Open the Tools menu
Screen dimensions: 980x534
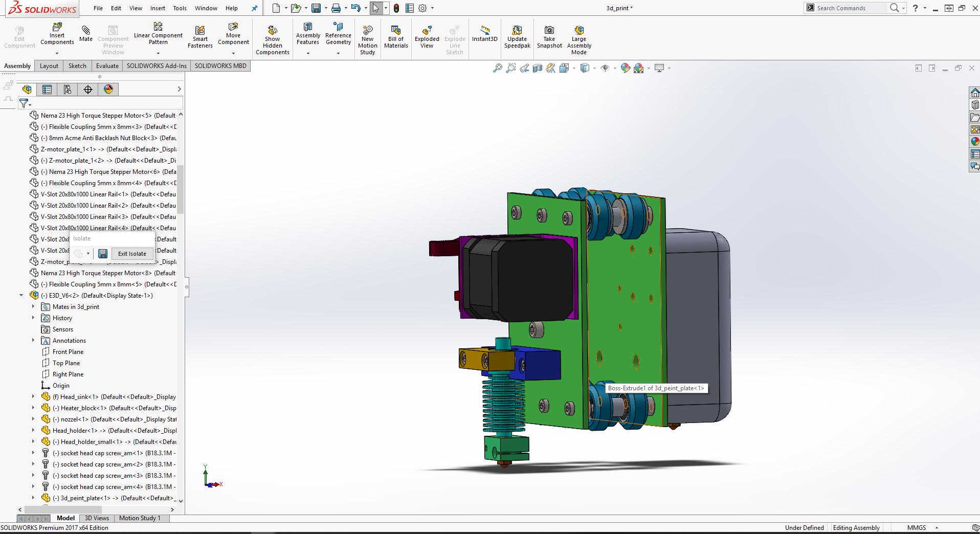pyautogui.click(x=180, y=8)
